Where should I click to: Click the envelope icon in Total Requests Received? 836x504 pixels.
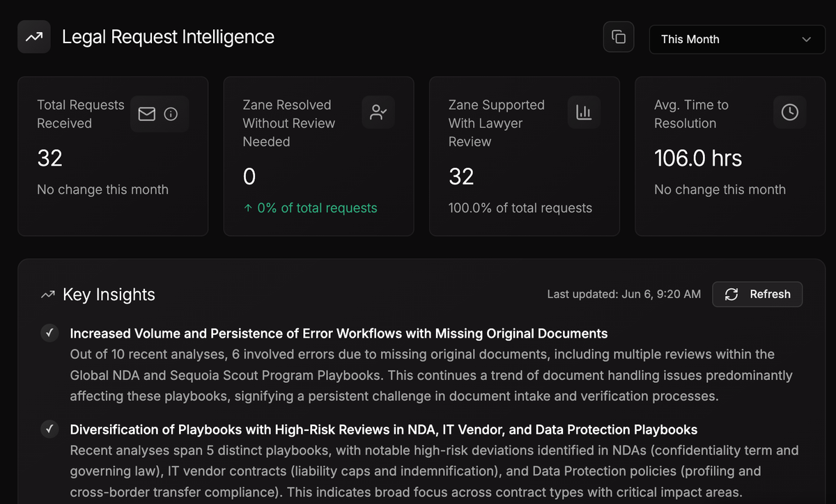[147, 114]
